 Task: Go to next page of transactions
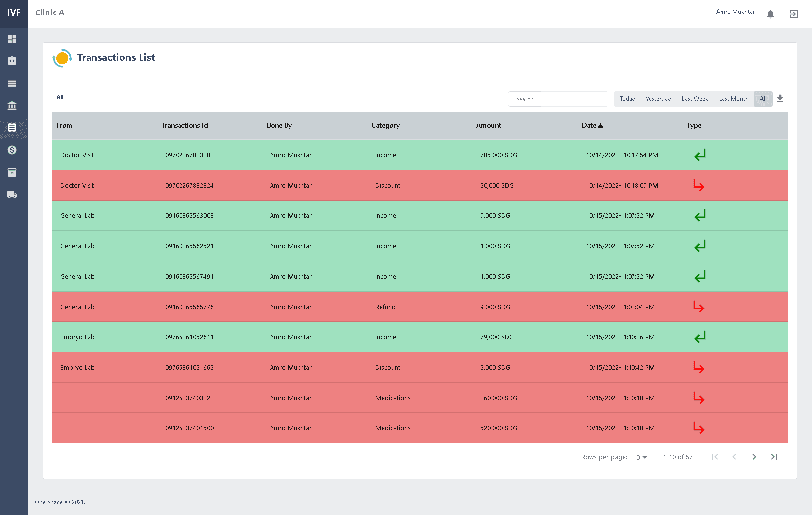point(754,457)
